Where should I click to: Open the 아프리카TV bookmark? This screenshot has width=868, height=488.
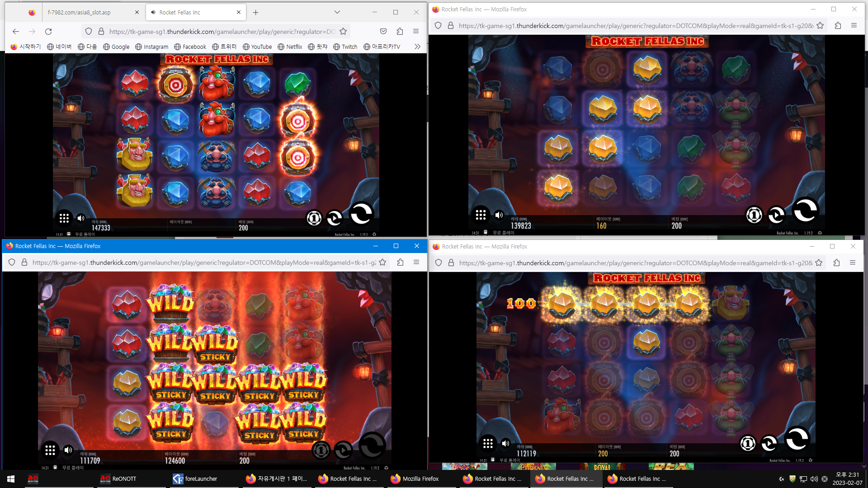(x=382, y=47)
